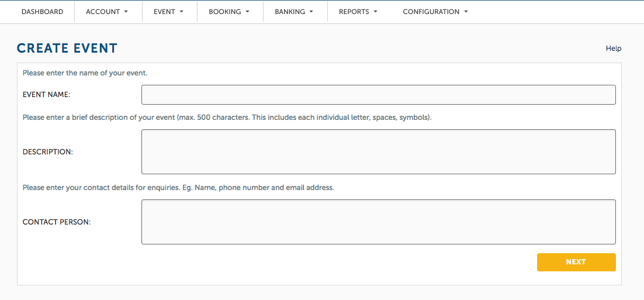Click the Booking menu label
The width and height of the screenshot is (644, 300).
(x=224, y=12)
